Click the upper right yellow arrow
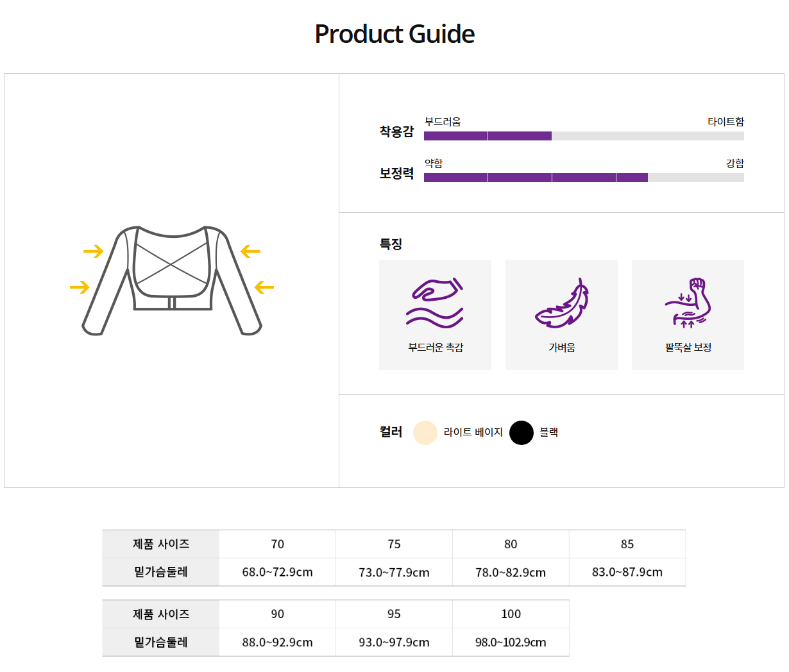Viewport: 789px width, 672px height. 250,252
